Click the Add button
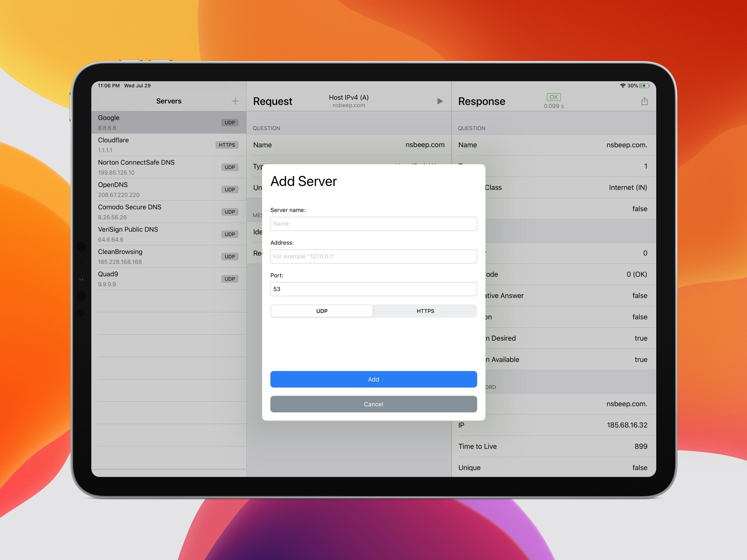 [373, 379]
